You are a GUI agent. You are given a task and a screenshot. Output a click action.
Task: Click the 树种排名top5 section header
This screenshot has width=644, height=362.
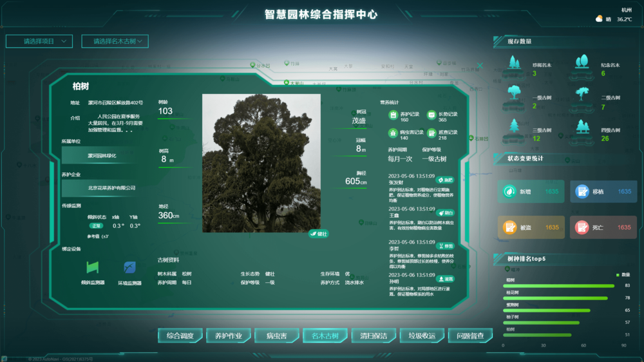tap(527, 259)
